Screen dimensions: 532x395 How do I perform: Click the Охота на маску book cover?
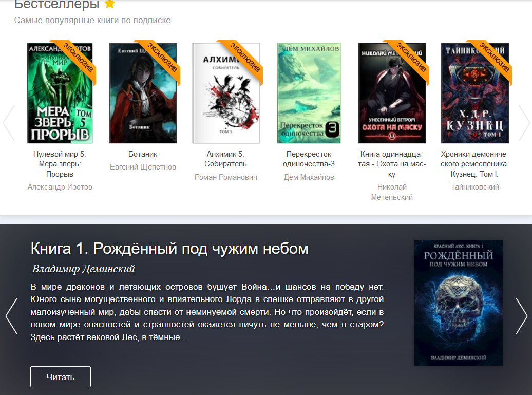[x=392, y=93]
